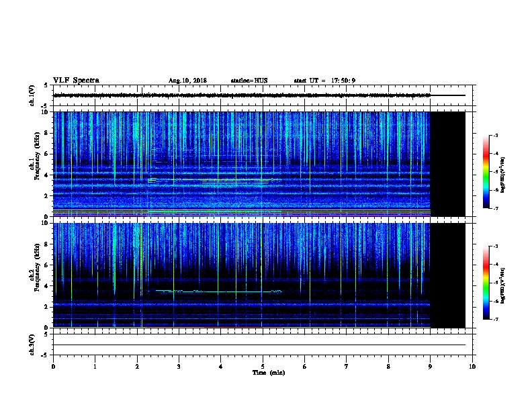Select the date text "Aug.10, 2018"
Image resolution: width=532 pixels, height=411 pixels.
pyautogui.click(x=187, y=81)
